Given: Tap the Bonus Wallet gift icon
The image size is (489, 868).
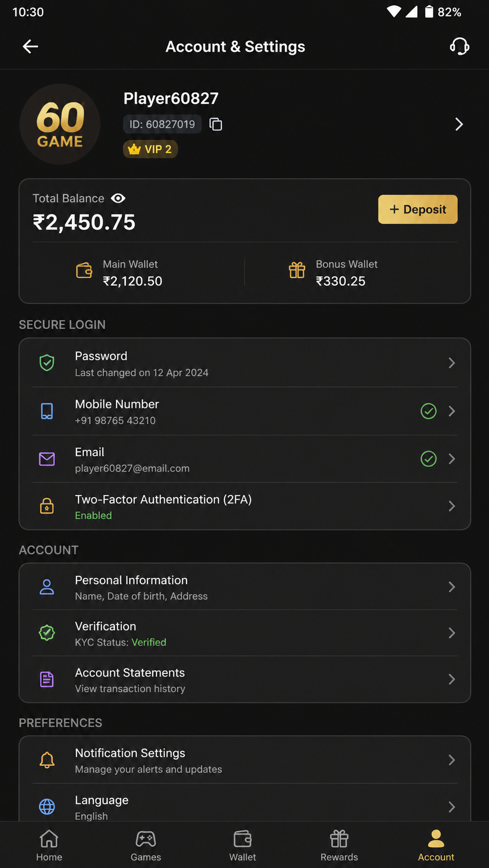Looking at the screenshot, I should point(297,270).
